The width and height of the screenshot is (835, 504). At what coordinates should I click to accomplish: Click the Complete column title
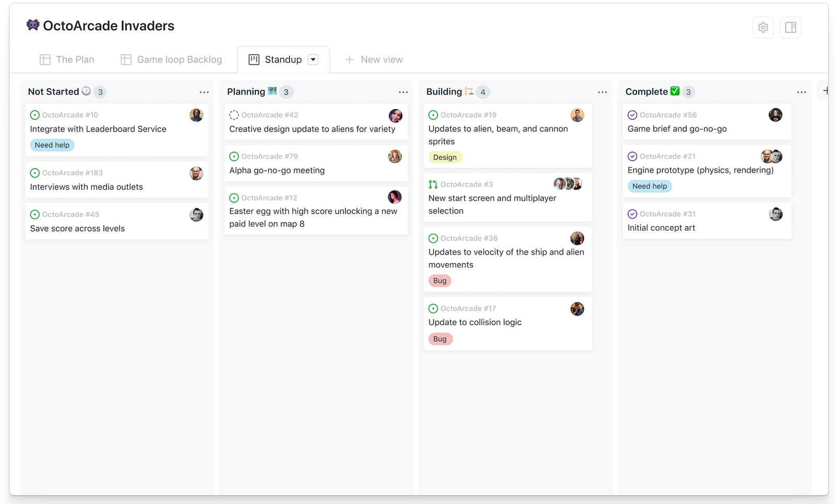coord(647,92)
